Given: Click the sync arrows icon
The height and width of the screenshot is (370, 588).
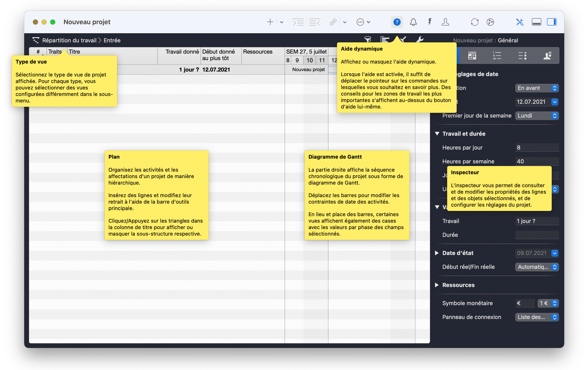Looking at the screenshot, I should tap(474, 22).
